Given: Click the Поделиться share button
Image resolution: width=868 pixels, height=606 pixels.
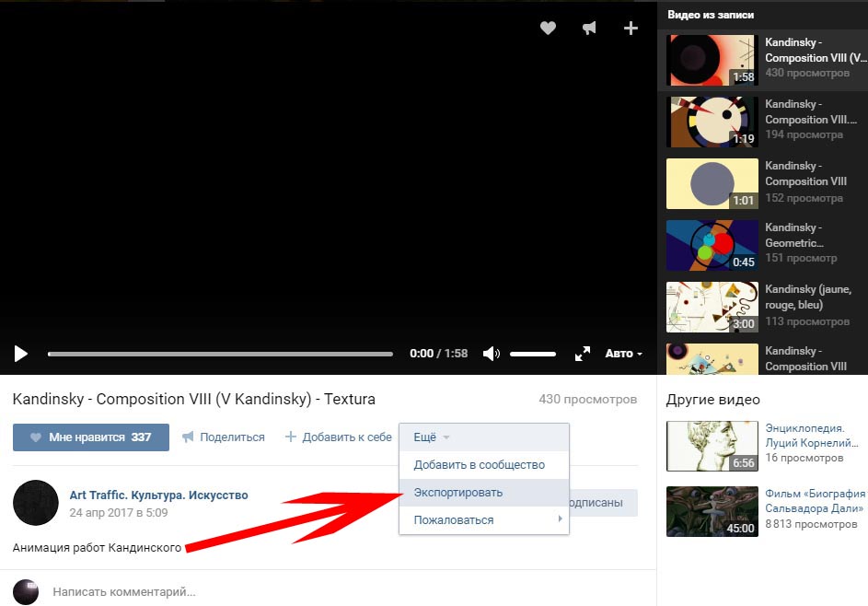Looking at the screenshot, I should coord(224,437).
